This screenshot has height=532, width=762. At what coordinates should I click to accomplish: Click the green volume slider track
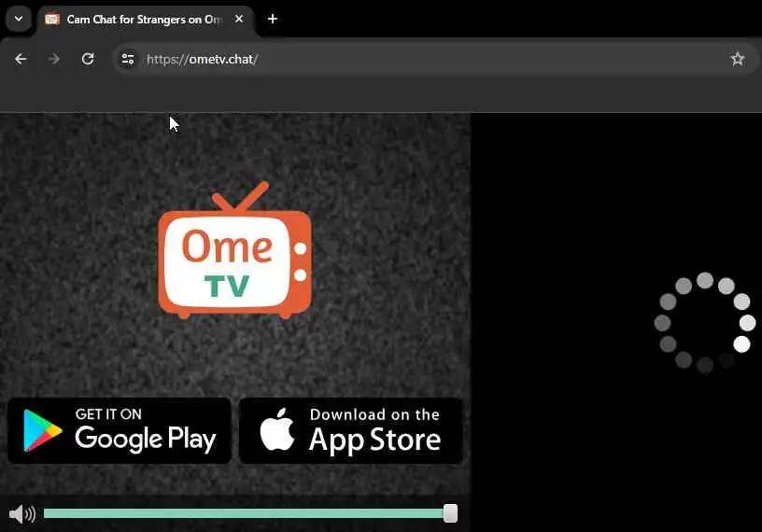pyautogui.click(x=244, y=513)
